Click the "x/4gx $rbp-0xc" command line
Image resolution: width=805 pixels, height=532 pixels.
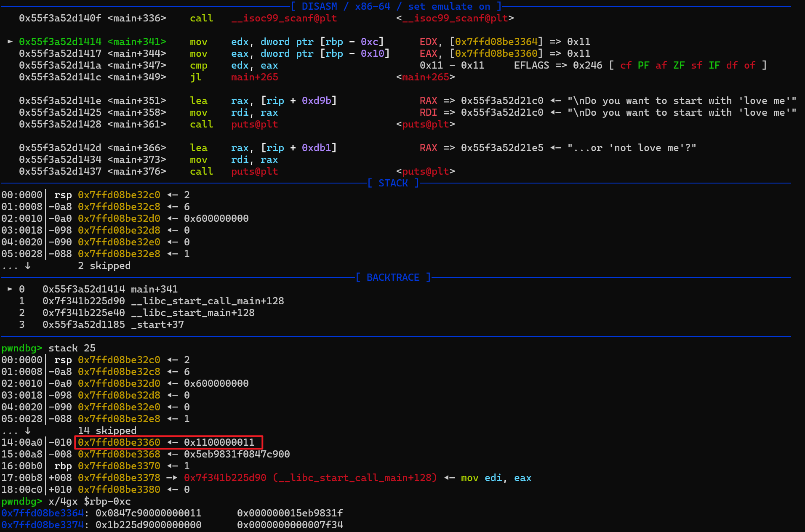89,501
